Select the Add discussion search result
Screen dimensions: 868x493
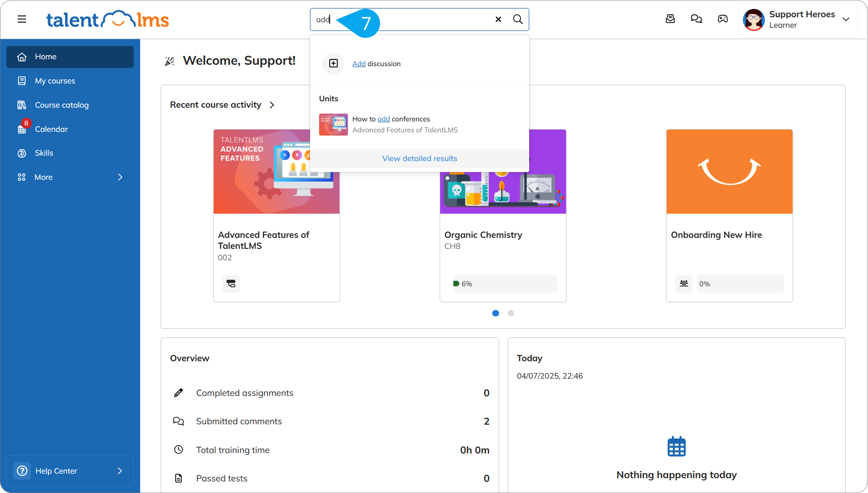(x=419, y=63)
